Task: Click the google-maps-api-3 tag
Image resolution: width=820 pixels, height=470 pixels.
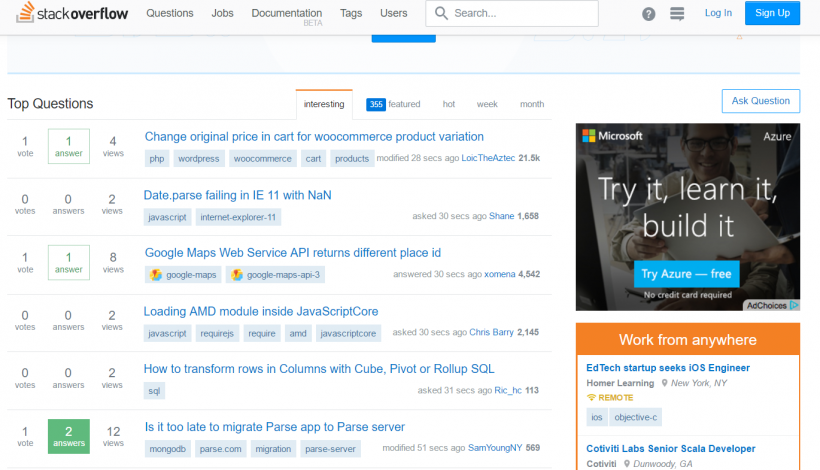Action: coord(276,274)
